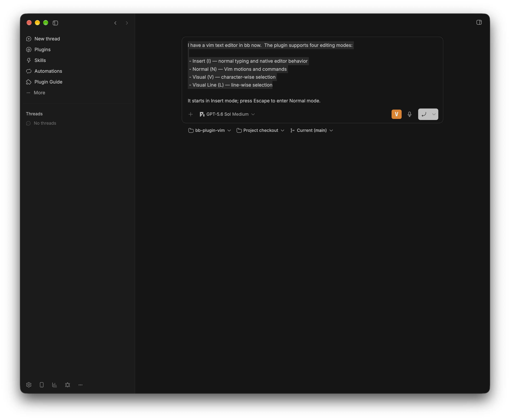Click the 'Insert (I)' line in composer
Viewport: 510px width, 420px height.
248,61
